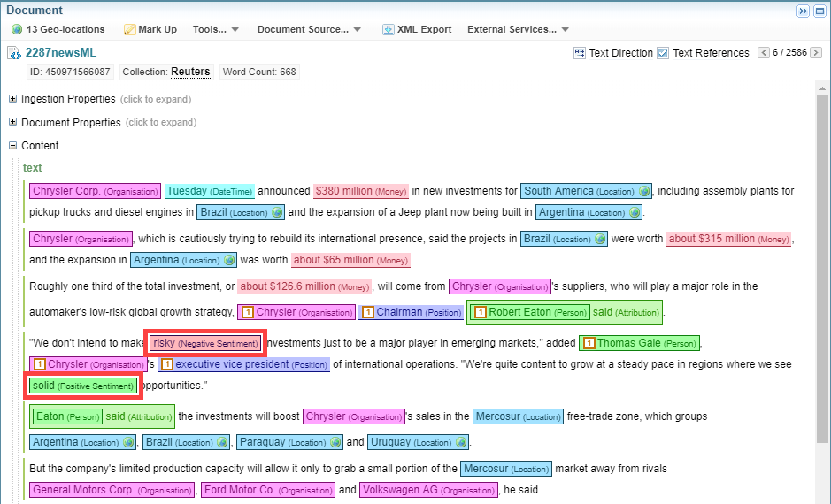
Task: Click the vertical scrollbar on the right
Action: pyautogui.click(x=822, y=265)
